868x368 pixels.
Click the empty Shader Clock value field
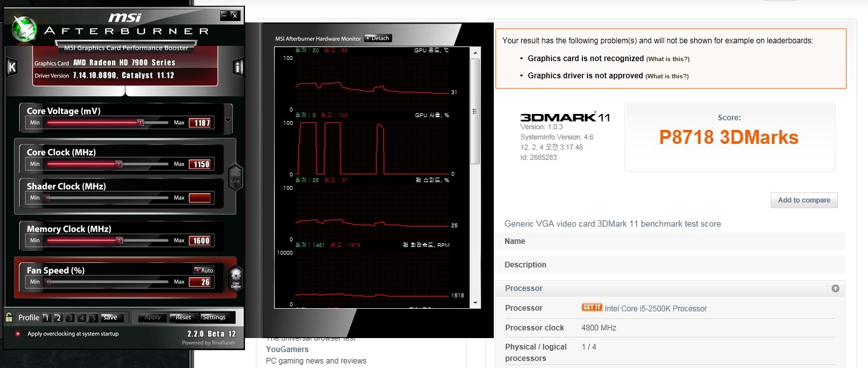pyautogui.click(x=200, y=198)
